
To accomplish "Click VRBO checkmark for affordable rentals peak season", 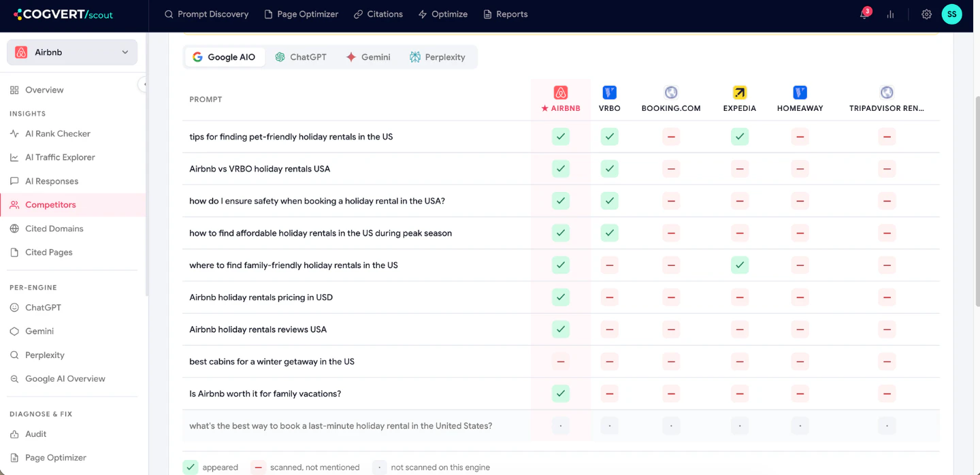I will pyautogui.click(x=610, y=233).
